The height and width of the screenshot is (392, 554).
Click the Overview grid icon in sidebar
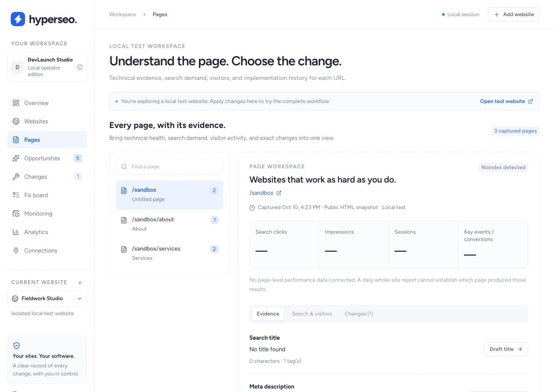(x=16, y=103)
